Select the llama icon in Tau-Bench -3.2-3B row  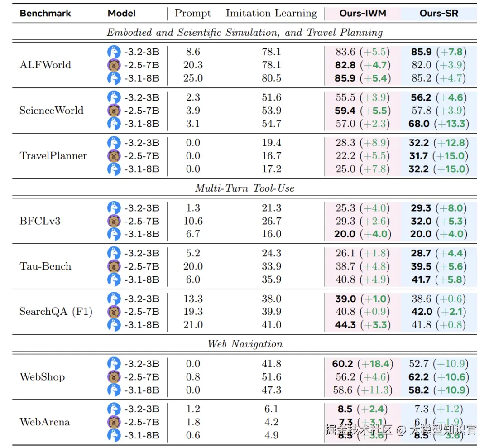pos(114,253)
